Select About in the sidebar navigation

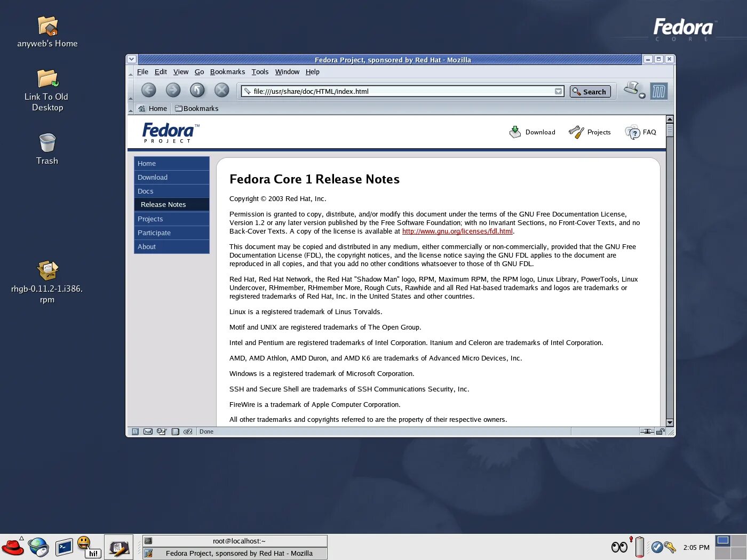point(172,246)
